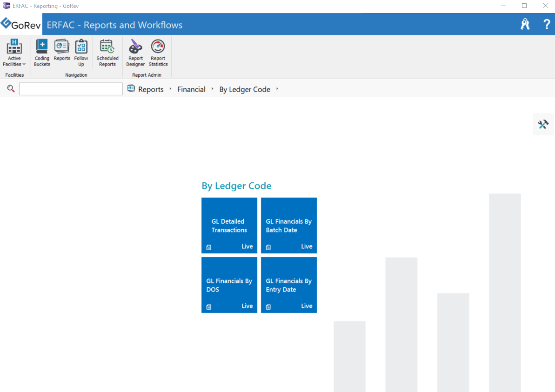Click the Reports ribbon icon

point(61,50)
